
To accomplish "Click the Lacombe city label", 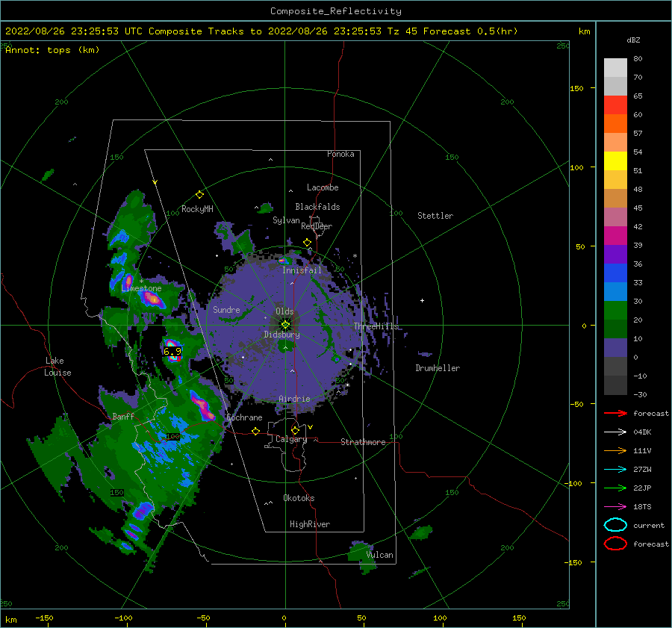I will point(323,187).
